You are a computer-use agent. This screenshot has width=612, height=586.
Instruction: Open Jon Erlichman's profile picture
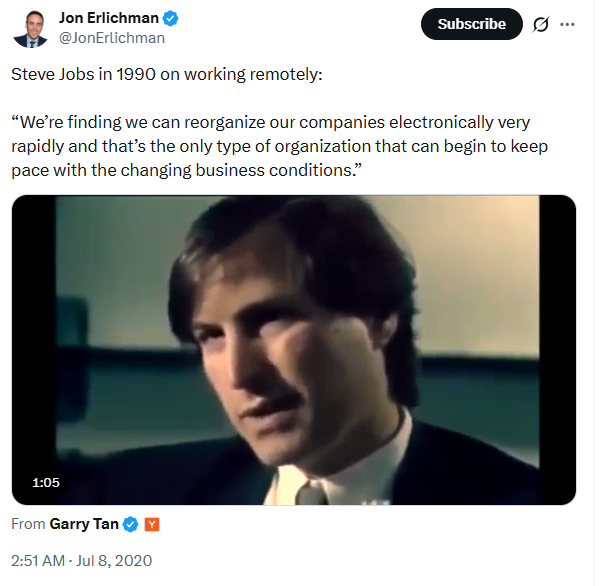coord(31,27)
